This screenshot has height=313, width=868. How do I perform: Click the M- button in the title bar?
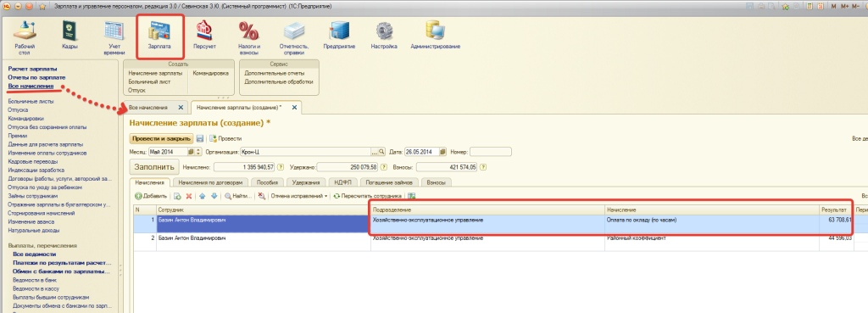coord(857,6)
